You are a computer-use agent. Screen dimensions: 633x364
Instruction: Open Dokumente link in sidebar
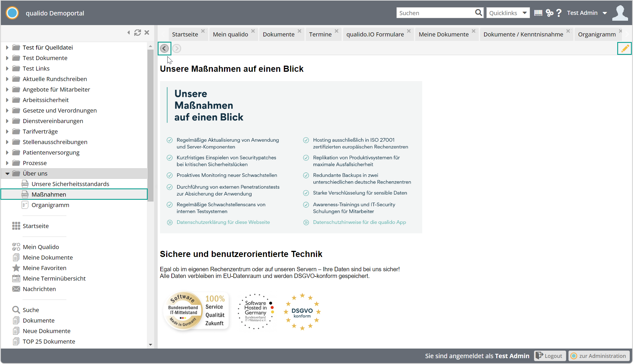[x=39, y=321]
